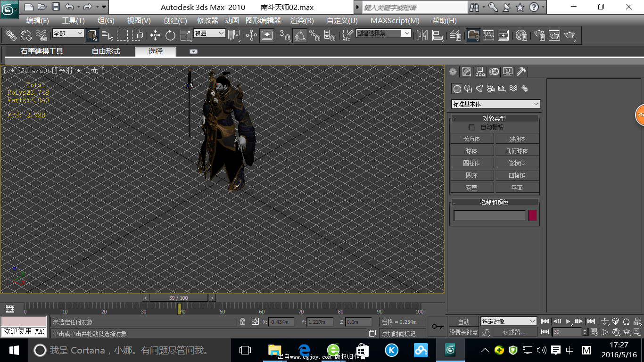The width and height of the screenshot is (644, 362).
Task: Expand the ribbon minimize dropdown arrow
Action: coord(194,51)
